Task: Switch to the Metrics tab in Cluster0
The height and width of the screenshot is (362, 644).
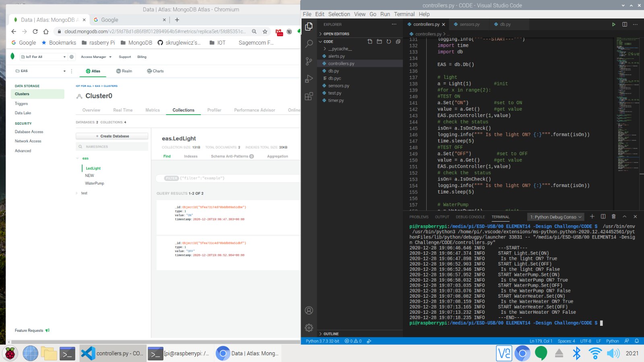Action: pos(152,110)
